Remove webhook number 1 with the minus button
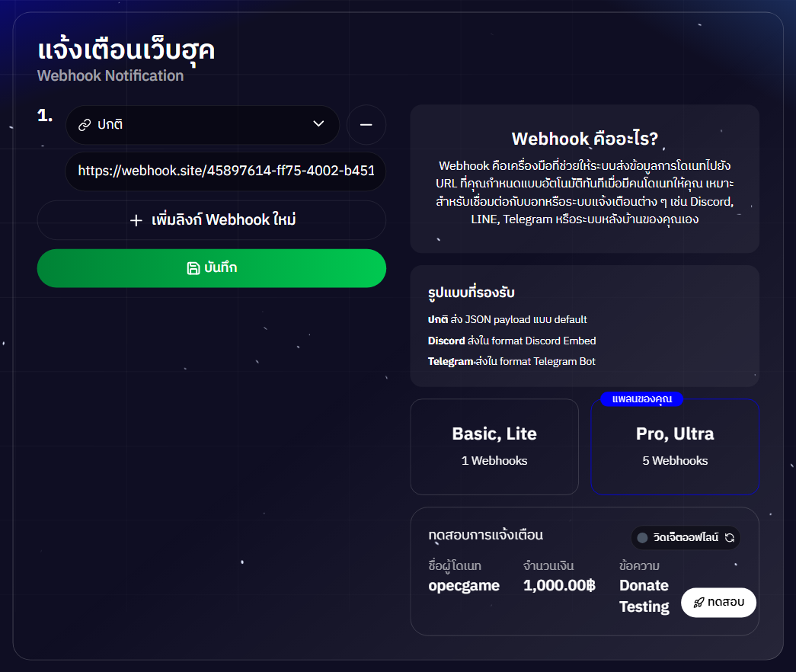Image resolution: width=796 pixels, height=672 pixels. (x=366, y=125)
